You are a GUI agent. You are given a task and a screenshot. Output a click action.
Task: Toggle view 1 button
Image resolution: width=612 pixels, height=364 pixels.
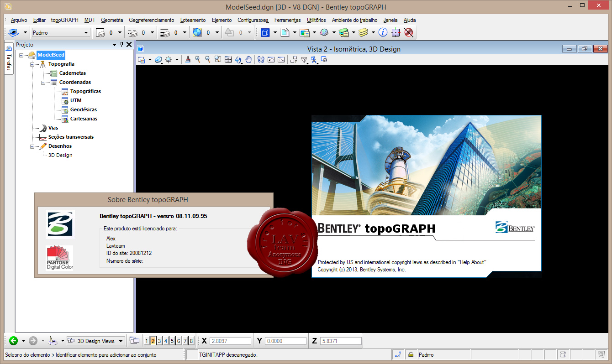pyautogui.click(x=147, y=341)
